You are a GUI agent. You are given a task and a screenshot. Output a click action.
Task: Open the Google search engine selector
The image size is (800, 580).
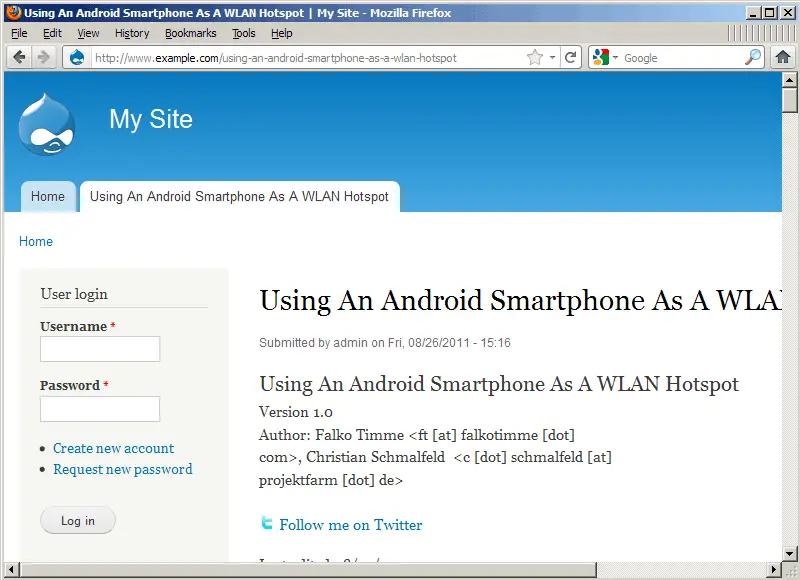tap(604, 58)
